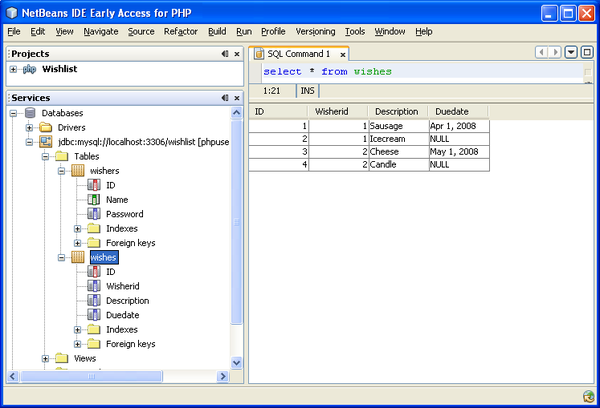The height and width of the screenshot is (408, 600).
Task: Open the Versioning menu
Action: pyautogui.click(x=315, y=31)
